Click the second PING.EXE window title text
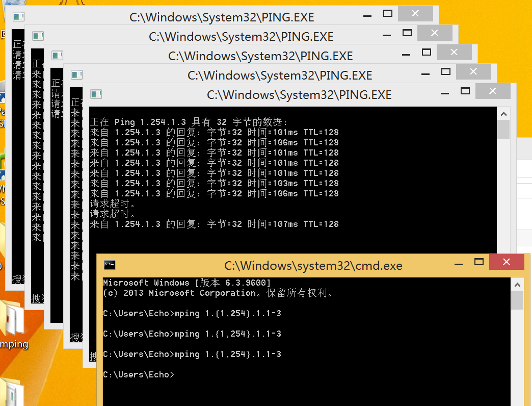This screenshot has width=532, height=406. click(241, 37)
